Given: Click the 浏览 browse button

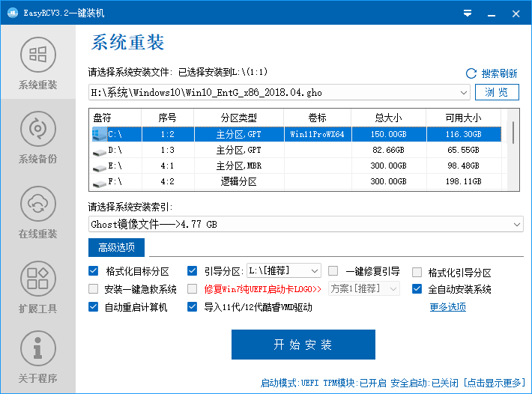Looking at the screenshot, I should coord(496,92).
